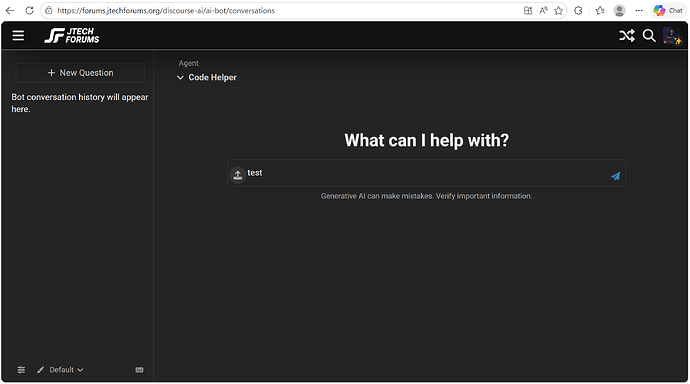
Task: Click the 'Agent' label text
Action: click(188, 63)
